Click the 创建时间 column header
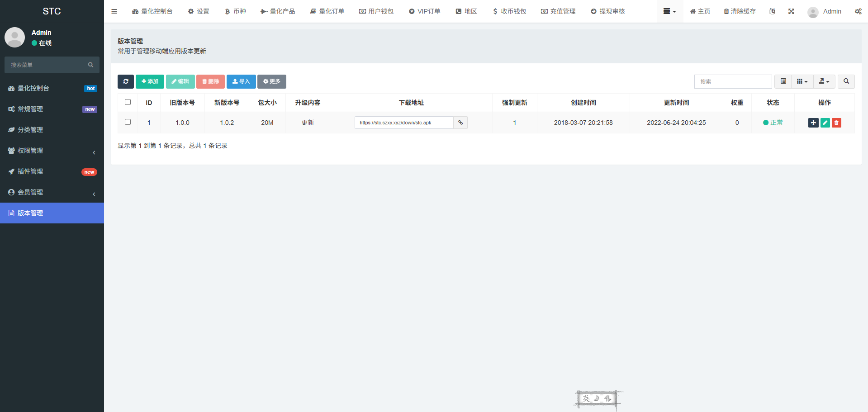 tap(583, 103)
